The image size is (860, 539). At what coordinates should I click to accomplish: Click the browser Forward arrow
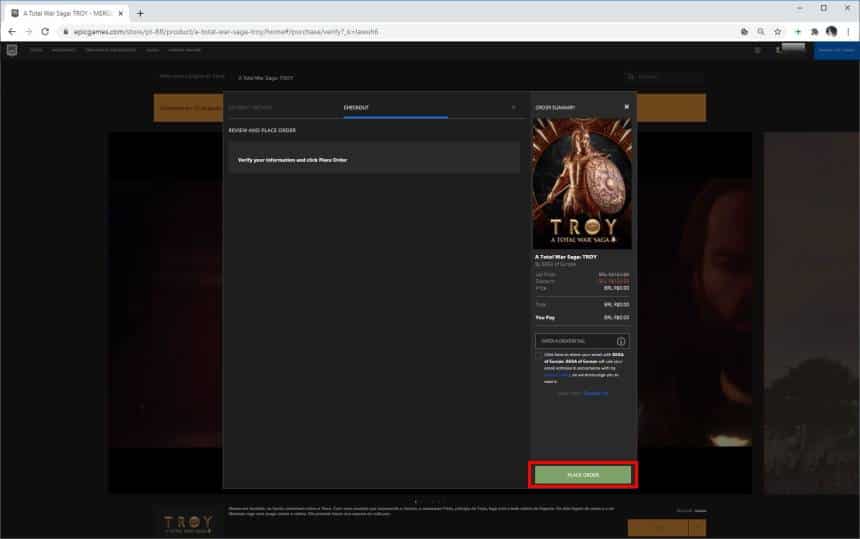(x=29, y=32)
